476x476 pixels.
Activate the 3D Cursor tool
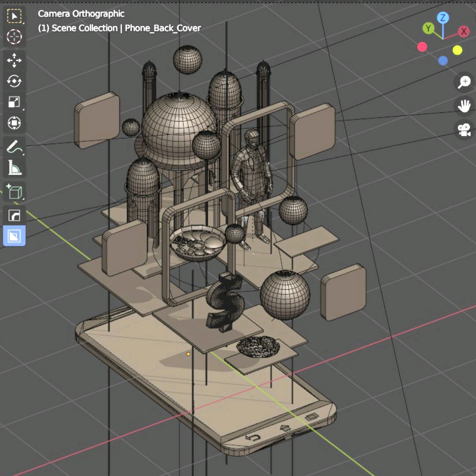[14, 37]
